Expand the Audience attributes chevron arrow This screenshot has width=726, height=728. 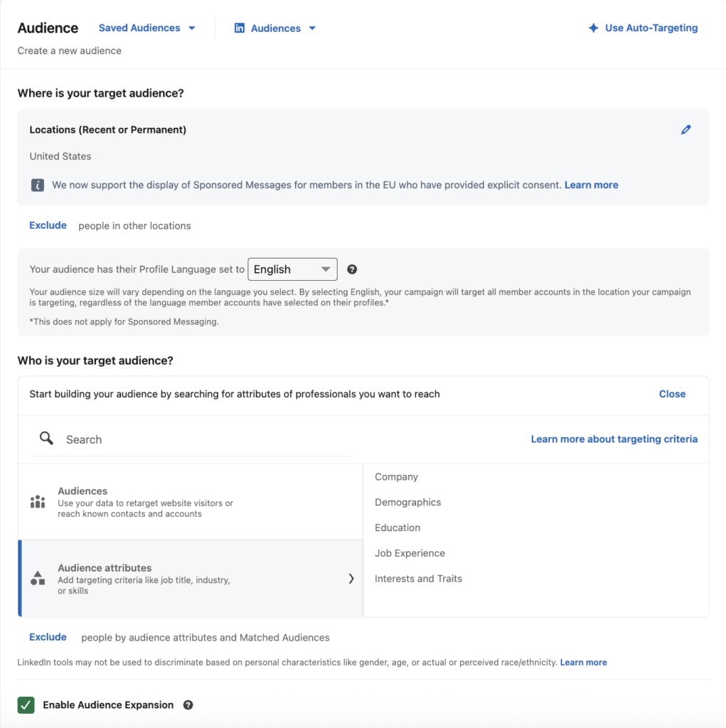point(351,579)
